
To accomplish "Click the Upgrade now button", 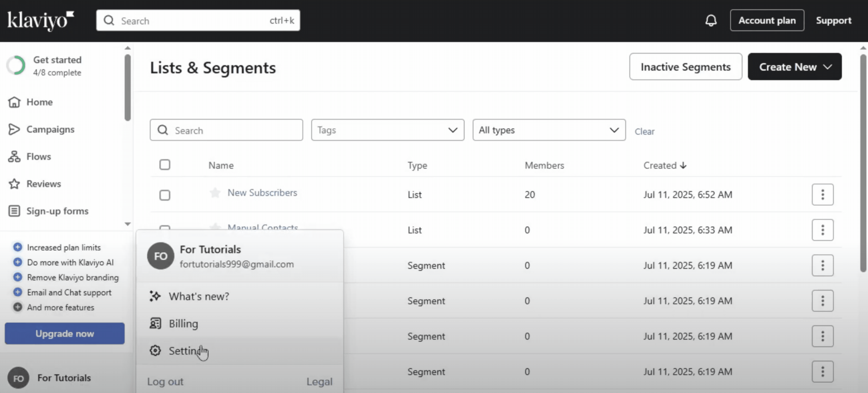I will click(x=65, y=333).
